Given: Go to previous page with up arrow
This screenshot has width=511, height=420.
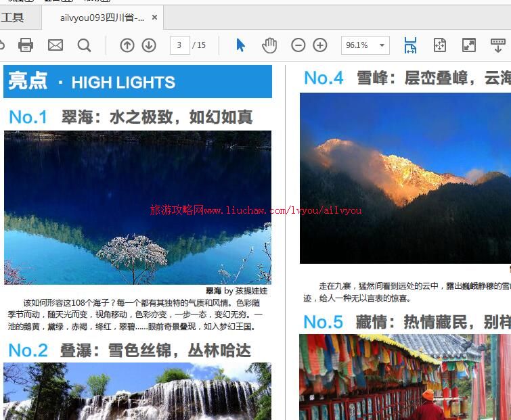Looking at the screenshot, I should point(127,45).
